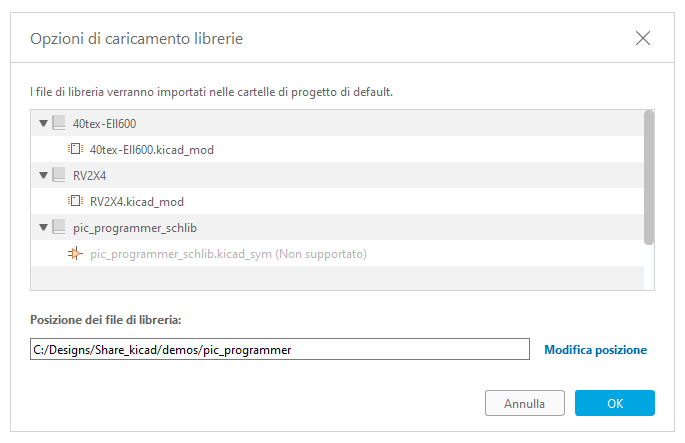Click footprint icon beside 40tex-EII600.kicad_mod
Viewport: 685px width, 443px height.
click(75, 150)
